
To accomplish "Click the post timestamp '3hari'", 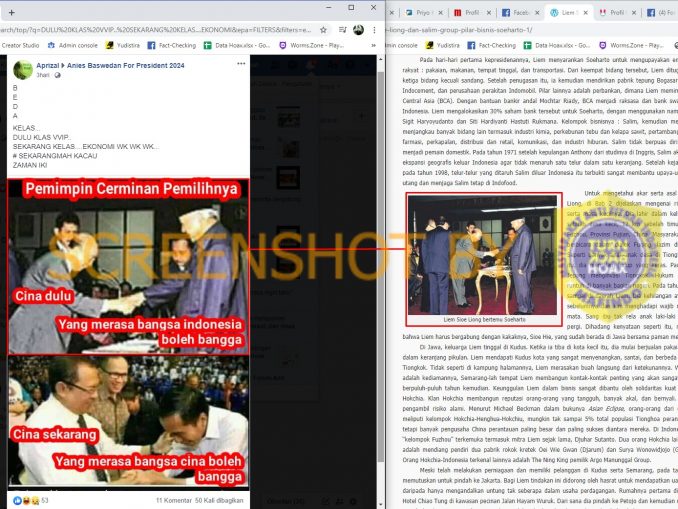I will [43, 75].
